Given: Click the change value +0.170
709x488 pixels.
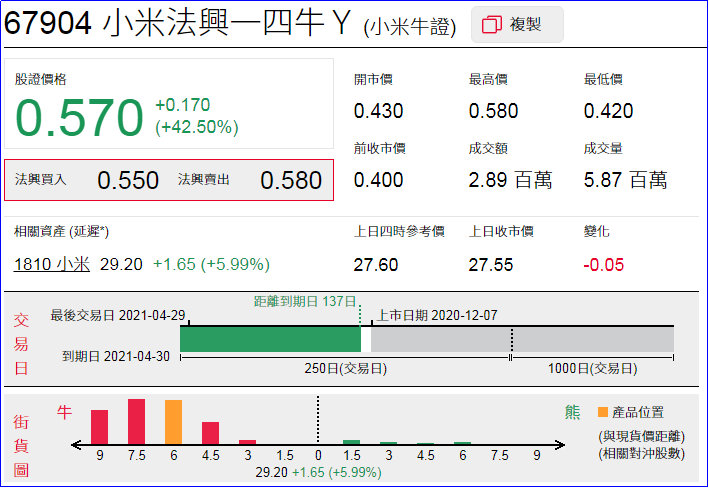Looking at the screenshot, I should pos(182,105).
